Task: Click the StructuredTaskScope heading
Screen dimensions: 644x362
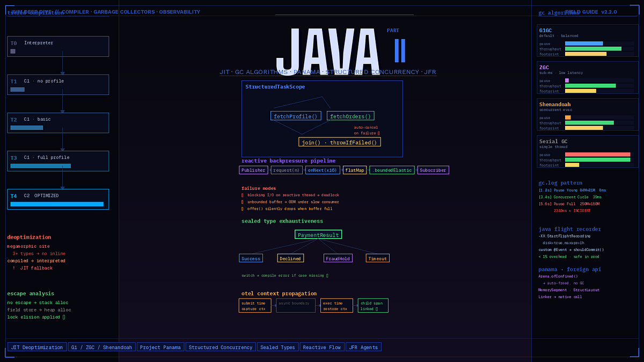Action: [x=275, y=87]
